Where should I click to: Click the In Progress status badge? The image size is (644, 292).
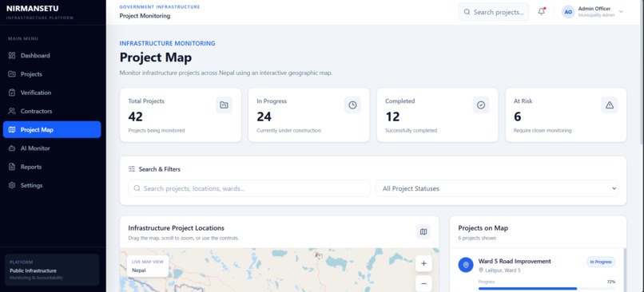click(x=601, y=262)
